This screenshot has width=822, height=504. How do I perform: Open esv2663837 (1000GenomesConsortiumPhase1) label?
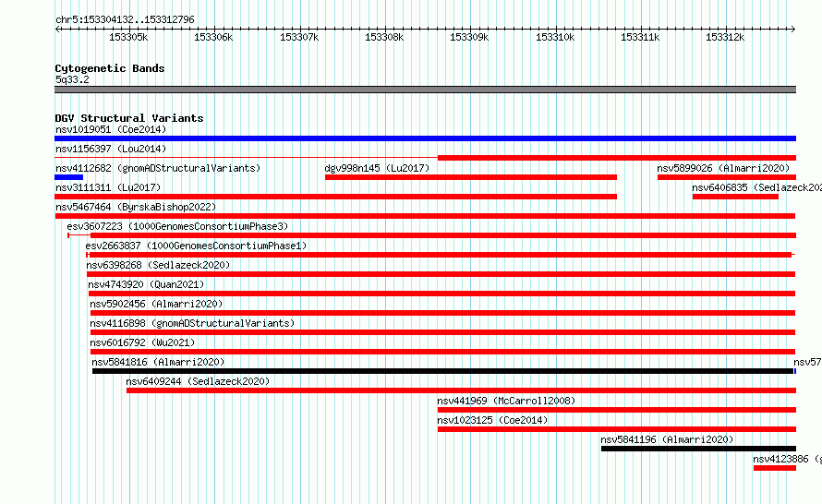tap(196, 246)
